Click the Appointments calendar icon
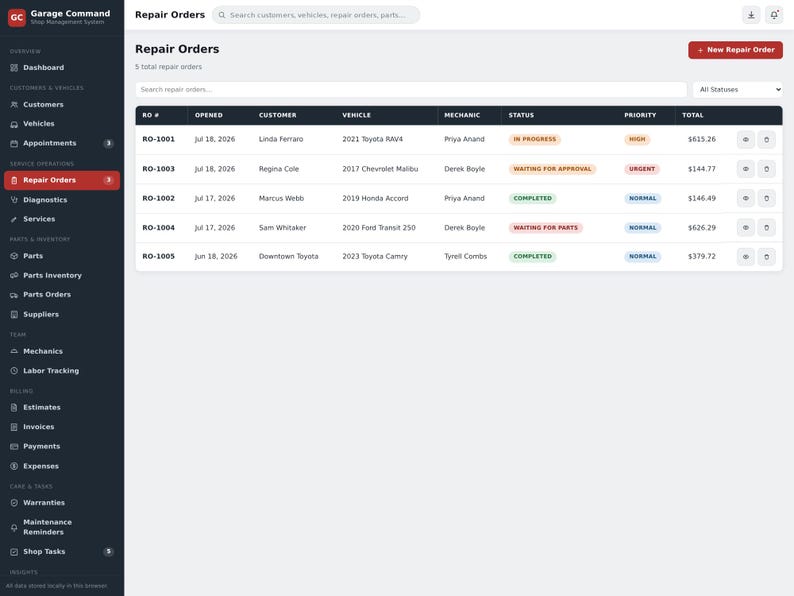 14,143
